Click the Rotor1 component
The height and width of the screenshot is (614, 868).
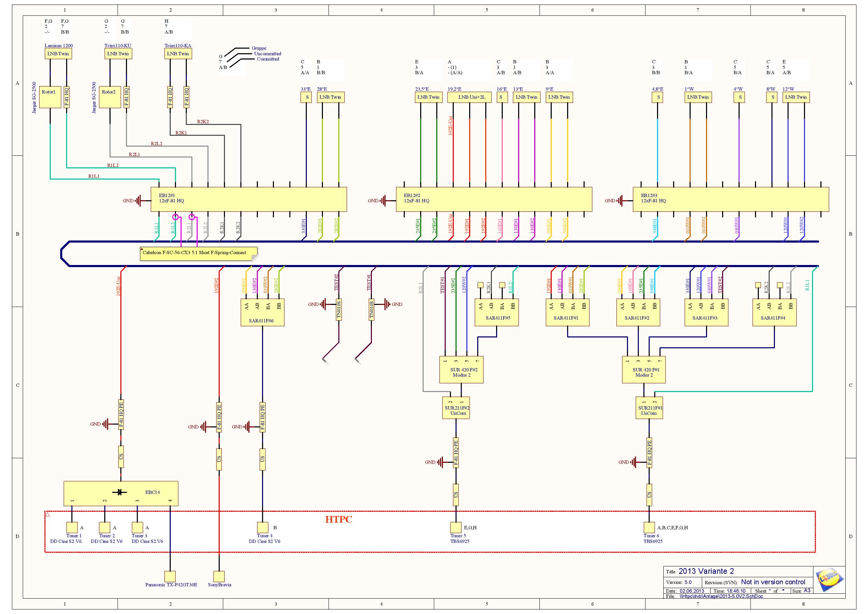[x=50, y=97]
